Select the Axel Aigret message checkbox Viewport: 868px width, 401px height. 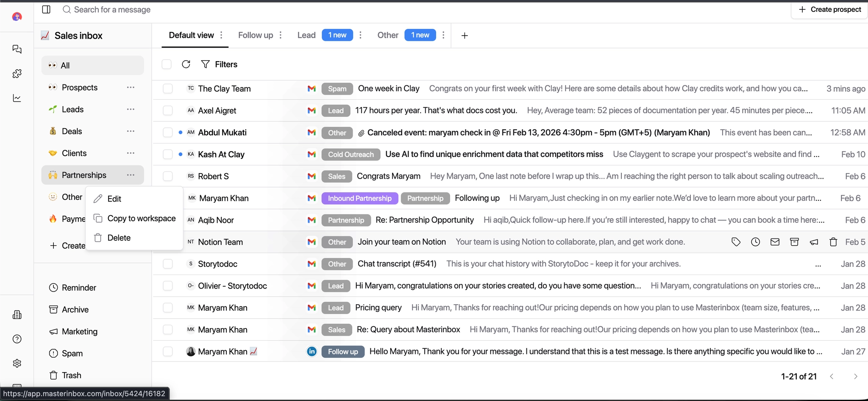pyautogui.click(x=168, y=110)
